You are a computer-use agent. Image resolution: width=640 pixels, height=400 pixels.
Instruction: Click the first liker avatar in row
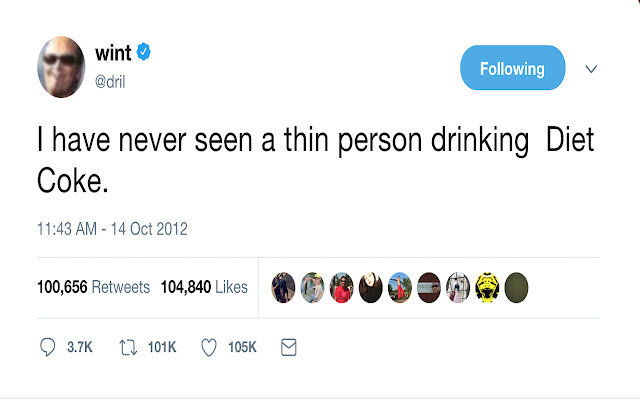pos(284,287)
